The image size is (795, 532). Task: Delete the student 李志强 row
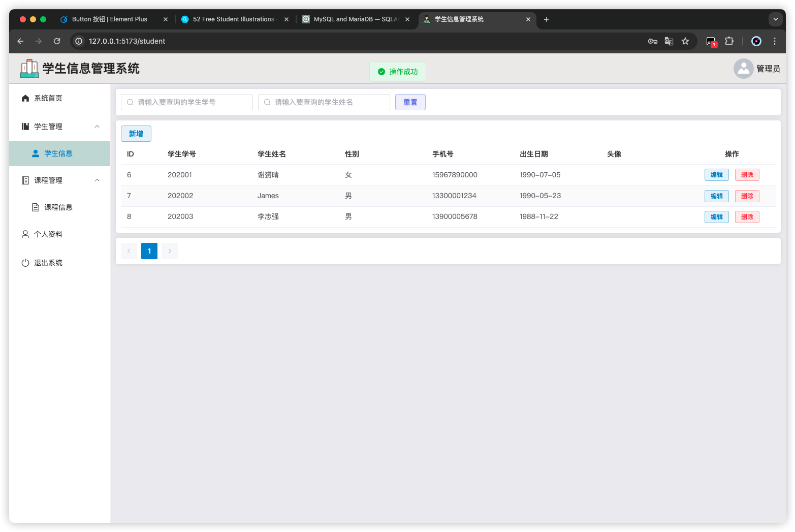pyautogui.click(x=747, y=217)
